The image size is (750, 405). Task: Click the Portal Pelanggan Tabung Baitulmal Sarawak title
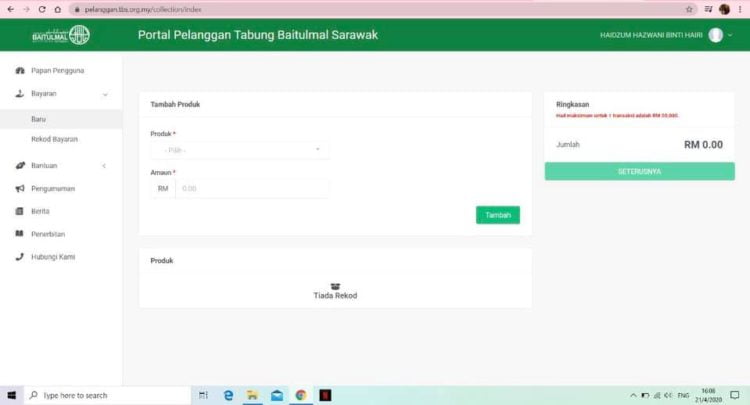click(x=258, y=35)
